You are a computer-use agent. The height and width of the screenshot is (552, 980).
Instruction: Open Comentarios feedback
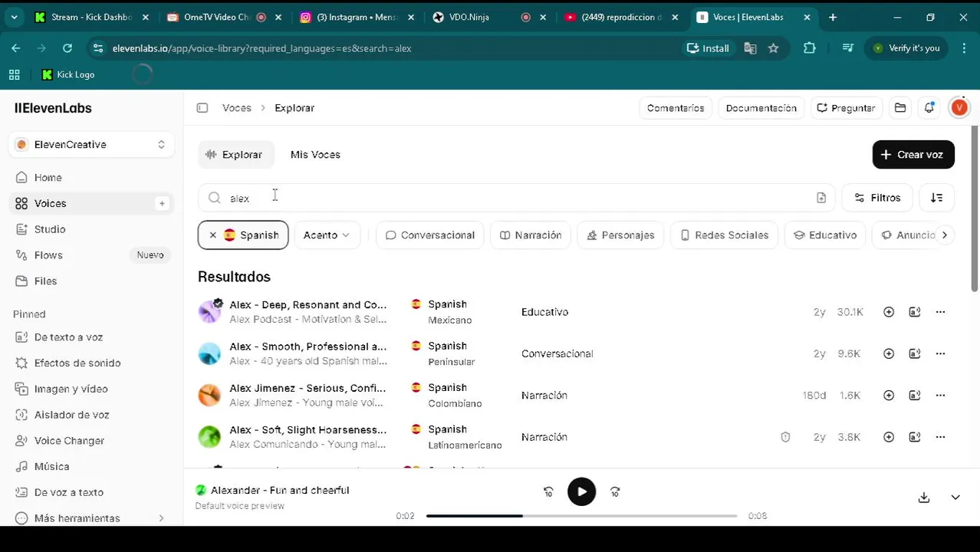pos(676,108)
